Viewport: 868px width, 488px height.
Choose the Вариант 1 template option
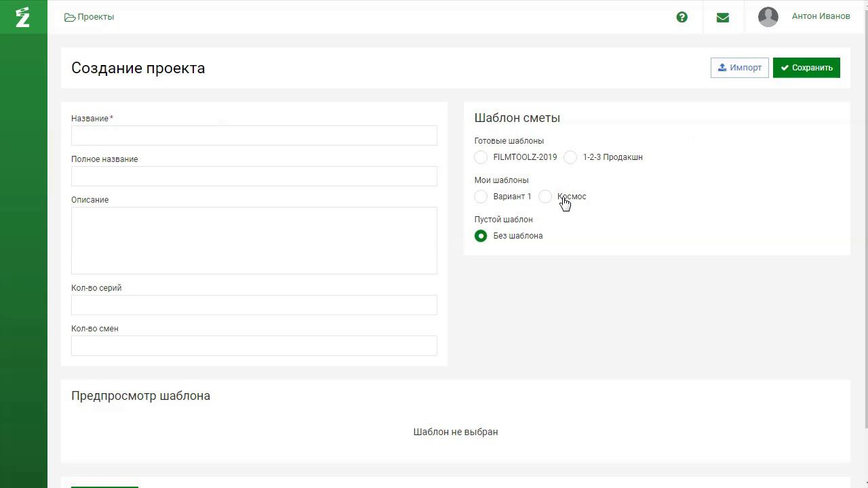click(481, 197)
